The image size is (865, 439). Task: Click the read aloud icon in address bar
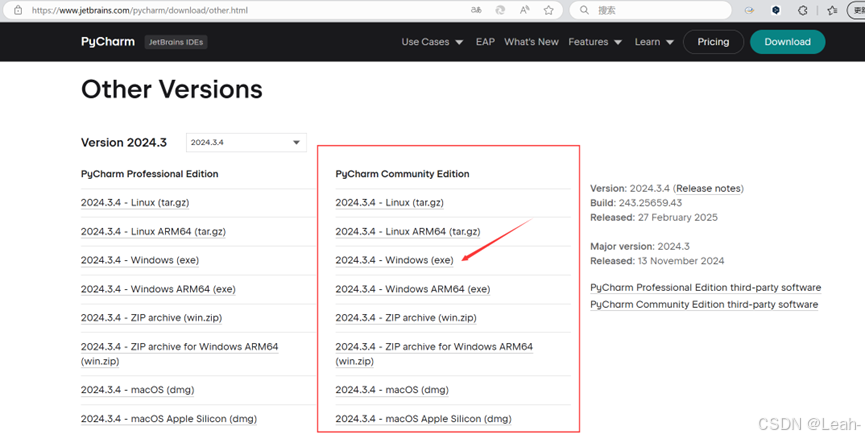click(x=525, y=10)
